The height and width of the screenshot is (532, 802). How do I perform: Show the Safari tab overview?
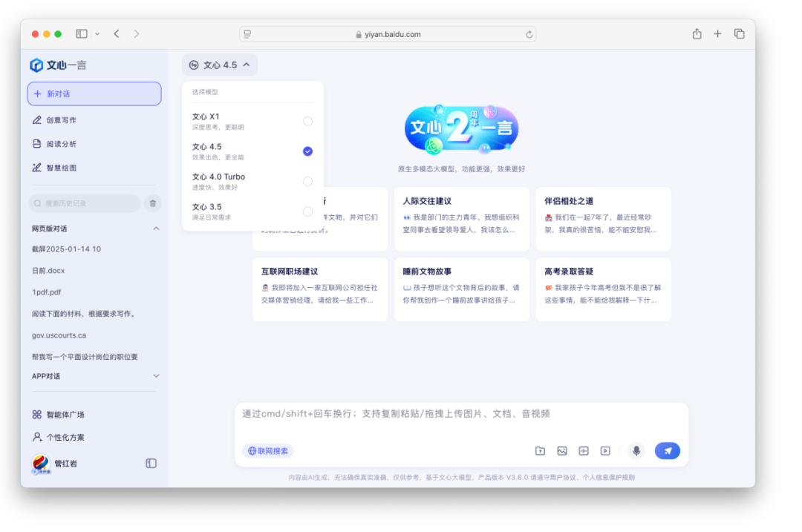739,33
